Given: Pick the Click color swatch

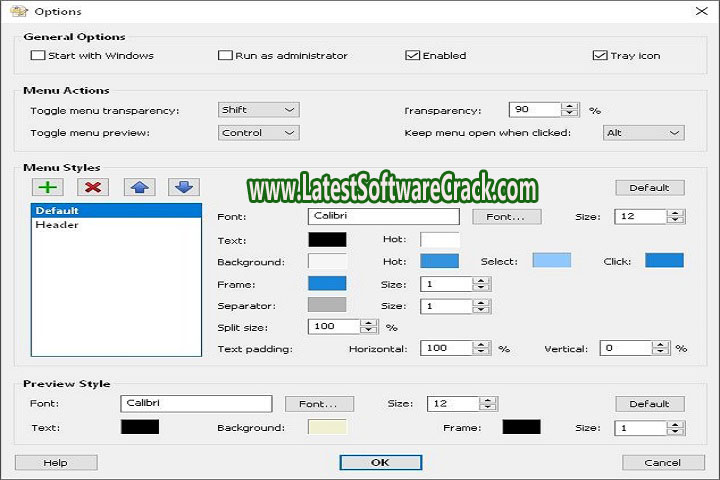Looking at the screenshot, I should pyautogui.click(x=664, y=260).
